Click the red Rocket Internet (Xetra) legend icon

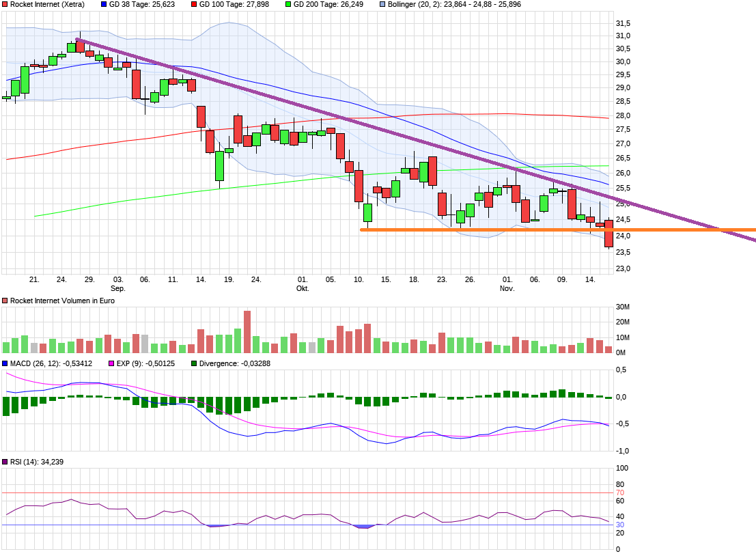[5, 5]
